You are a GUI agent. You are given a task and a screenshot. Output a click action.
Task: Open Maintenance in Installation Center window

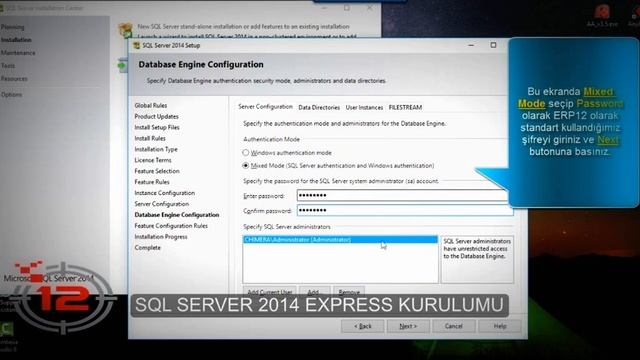[x=18, y=53]
